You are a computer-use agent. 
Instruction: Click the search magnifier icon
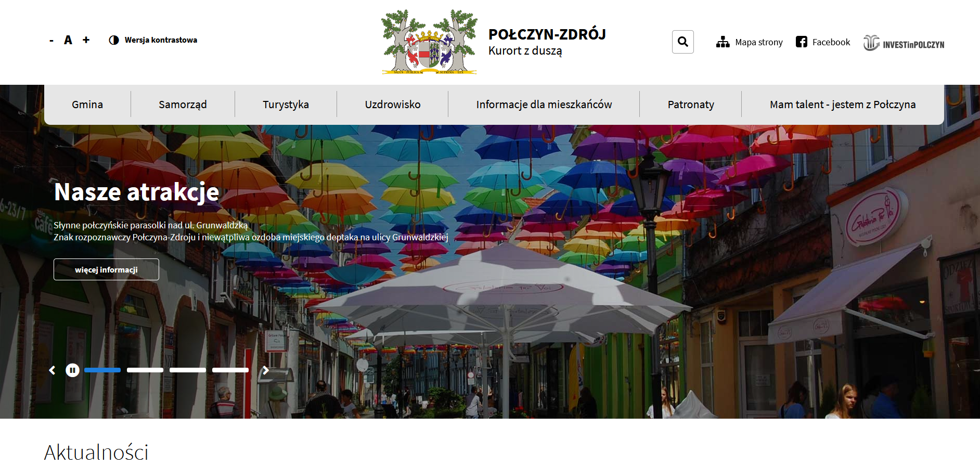(682, 42)
